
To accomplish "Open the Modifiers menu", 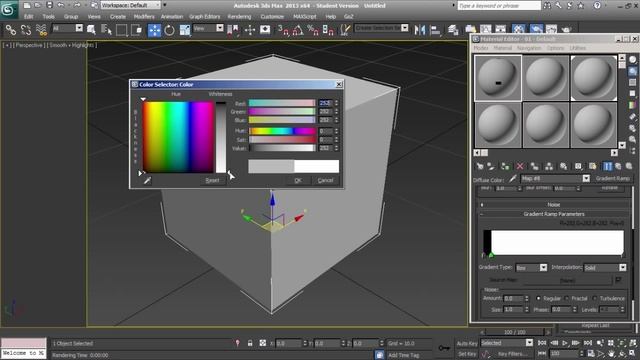I will click(x=144, y=17).
